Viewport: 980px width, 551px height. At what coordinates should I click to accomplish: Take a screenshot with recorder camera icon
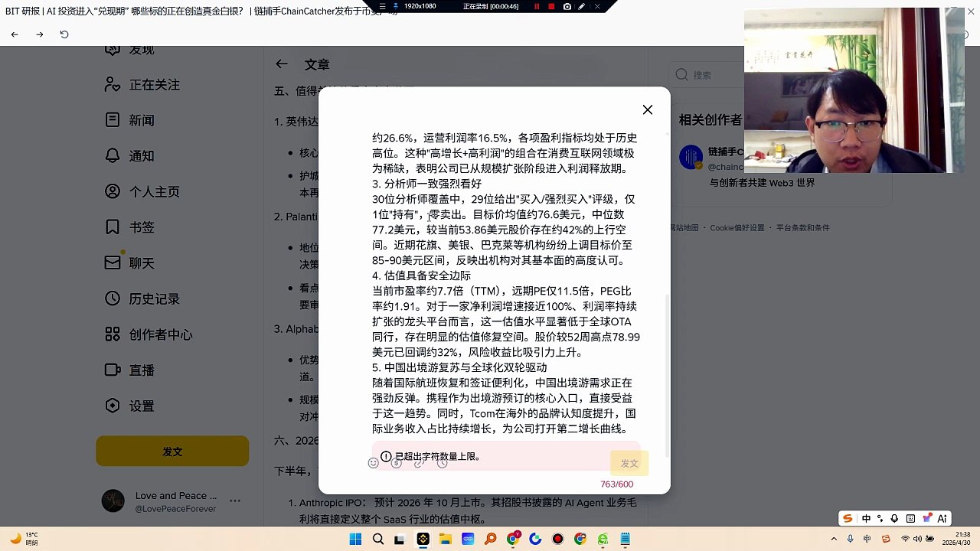pos(567,6)
